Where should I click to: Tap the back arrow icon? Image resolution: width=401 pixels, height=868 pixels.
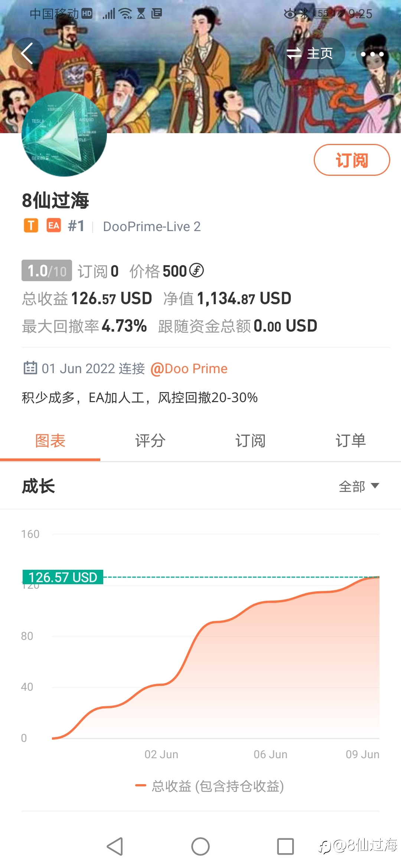[x=27, y=53]
